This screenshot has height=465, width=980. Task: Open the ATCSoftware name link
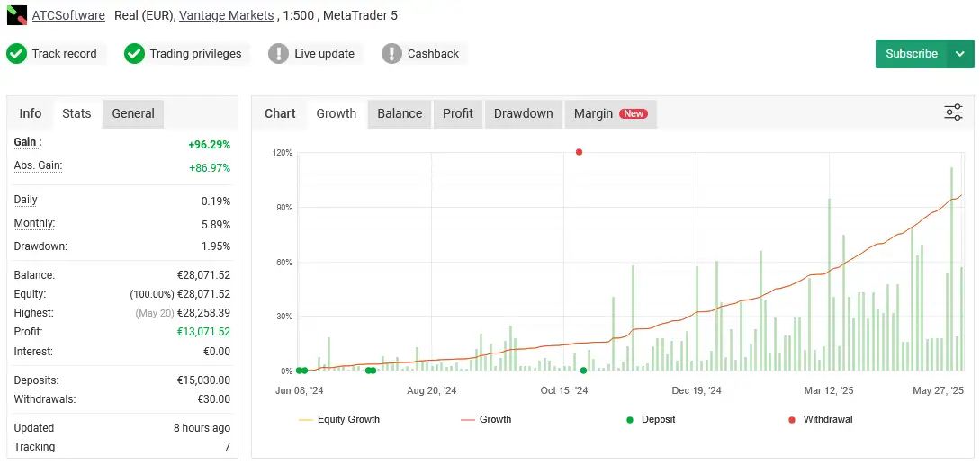68,15
